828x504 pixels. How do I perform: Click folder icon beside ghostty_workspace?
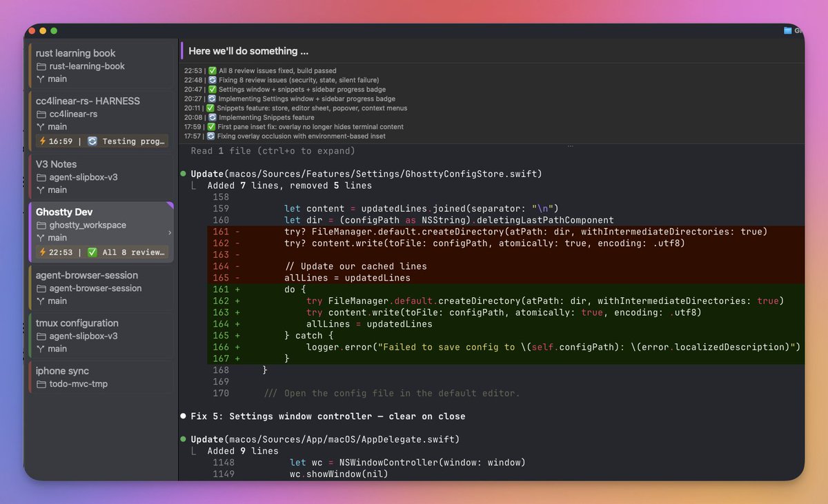(x=41, y=225)
